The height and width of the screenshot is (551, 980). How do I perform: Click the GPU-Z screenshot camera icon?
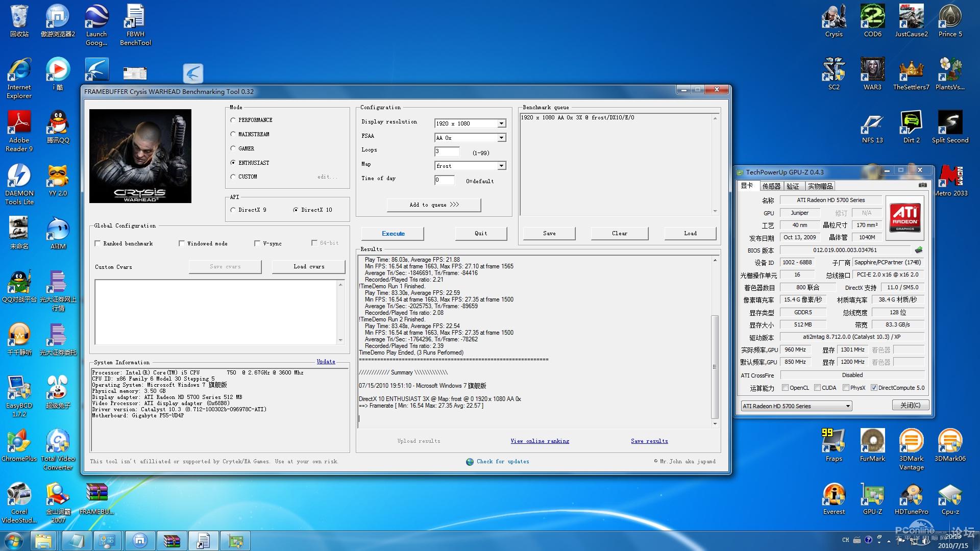(x=922, y=185)
